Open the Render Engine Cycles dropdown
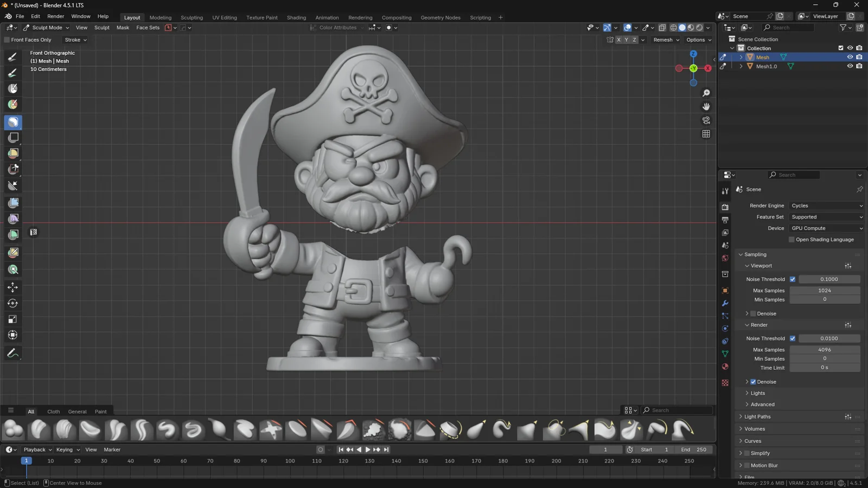 (827, 206)
